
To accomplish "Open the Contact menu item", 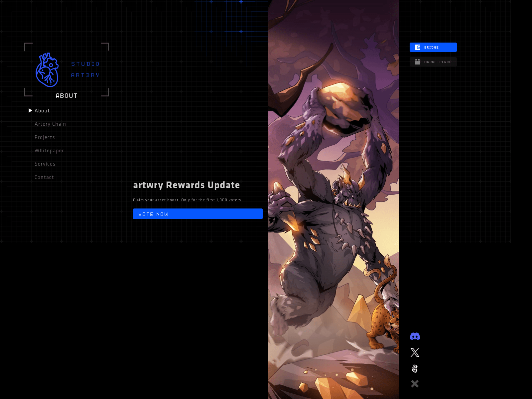I will click(x=44, y=177).
